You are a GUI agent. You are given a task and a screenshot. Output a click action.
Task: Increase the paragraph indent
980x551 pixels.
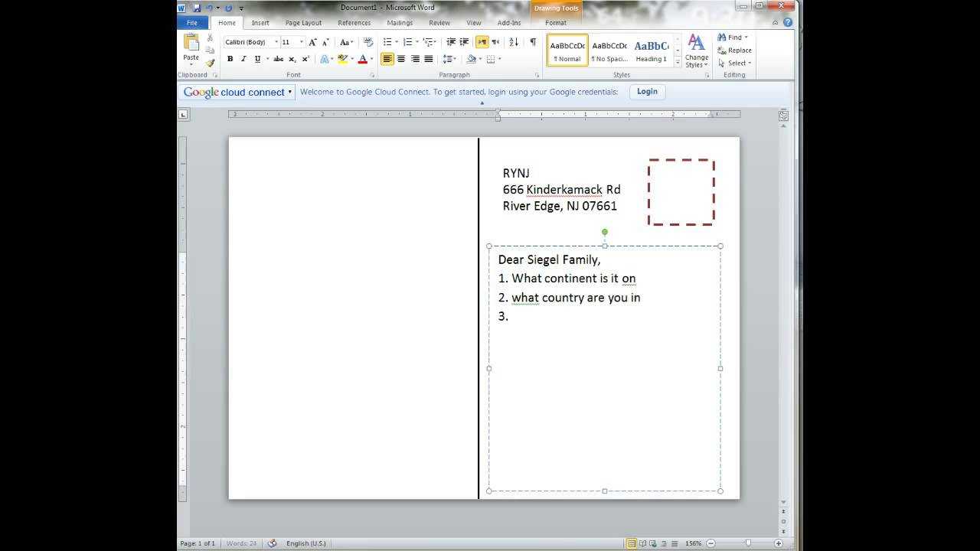464,42
